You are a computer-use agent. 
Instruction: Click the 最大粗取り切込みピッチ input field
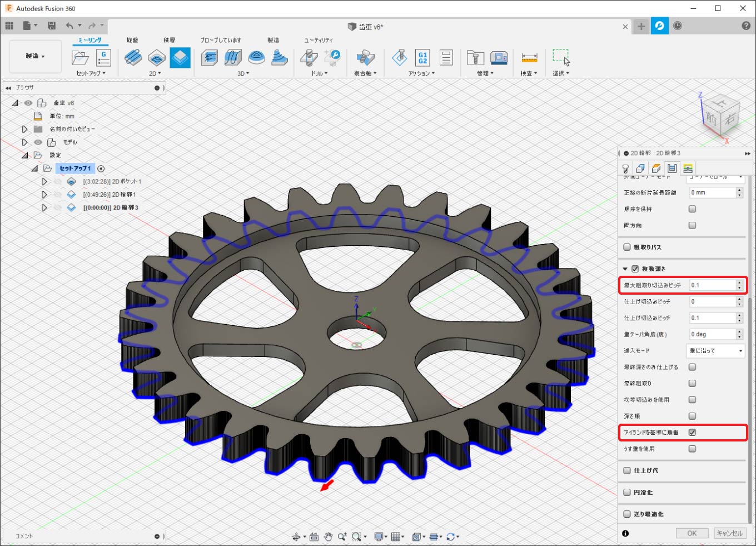(712, 285)
